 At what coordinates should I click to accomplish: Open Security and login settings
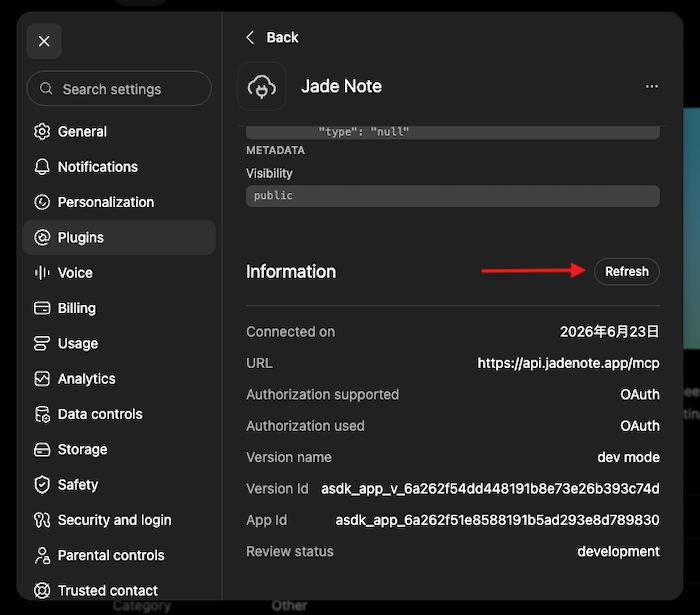tap(119, 520)
